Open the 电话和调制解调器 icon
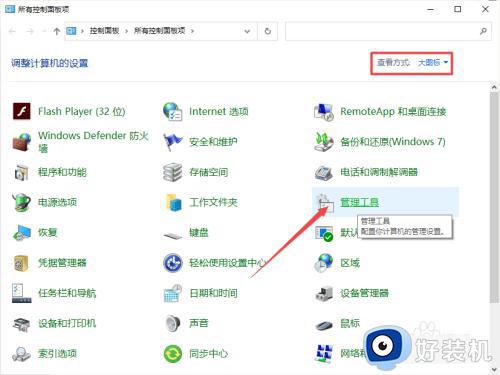The image size is (500, 375). coord(324,172)
